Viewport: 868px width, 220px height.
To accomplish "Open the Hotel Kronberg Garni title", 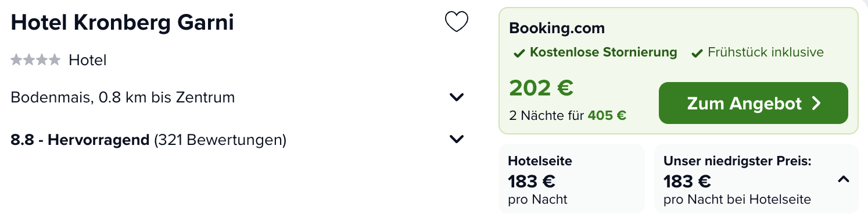I will (x=123, y=22).
